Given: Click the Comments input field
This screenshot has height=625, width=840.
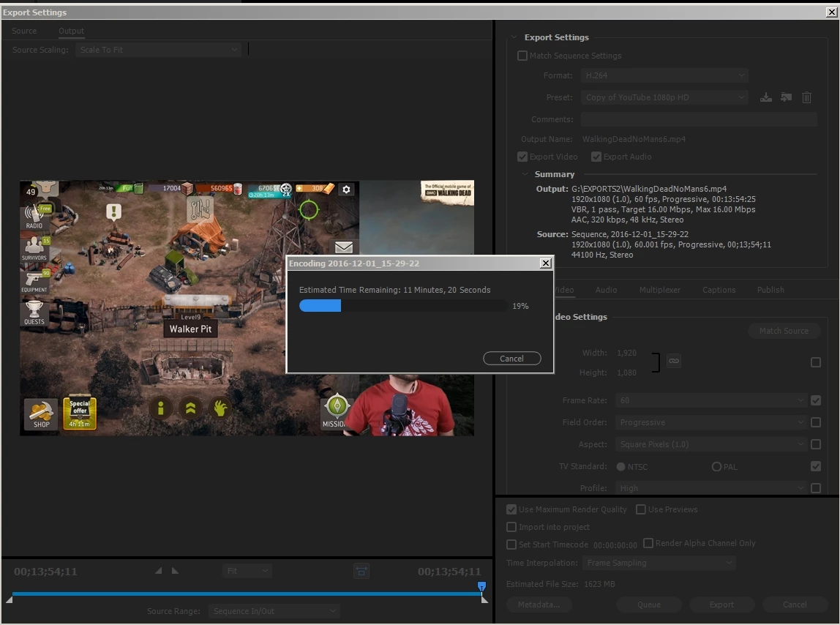Looking at the screenshot, I should (699, 119).
